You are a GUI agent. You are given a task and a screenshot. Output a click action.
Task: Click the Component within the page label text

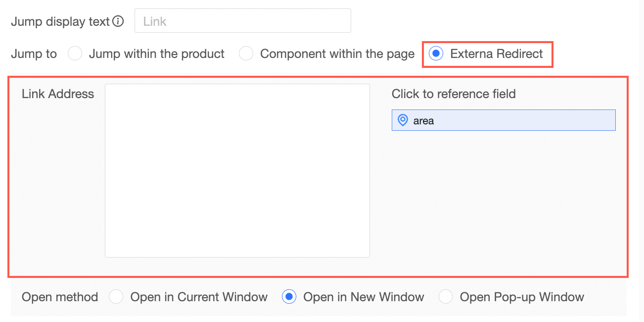pyautogui.click(x=337, y=54)
